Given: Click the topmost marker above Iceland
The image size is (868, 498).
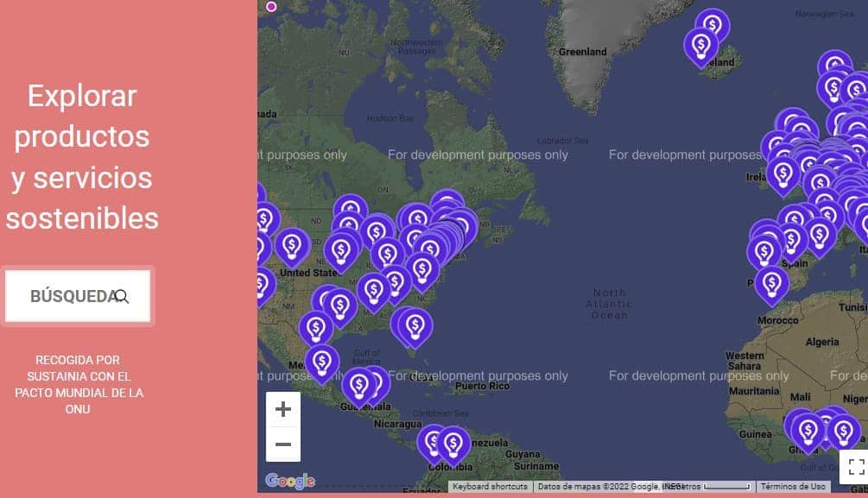Looking at the screenshot, I should click(713, 26).
